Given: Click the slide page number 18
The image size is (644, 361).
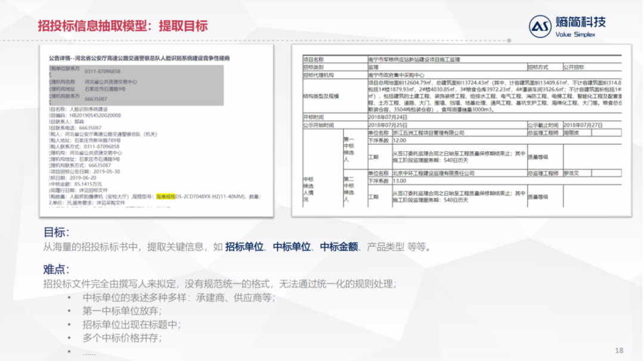Looking at the screenshot, I should tap(619, 350).
